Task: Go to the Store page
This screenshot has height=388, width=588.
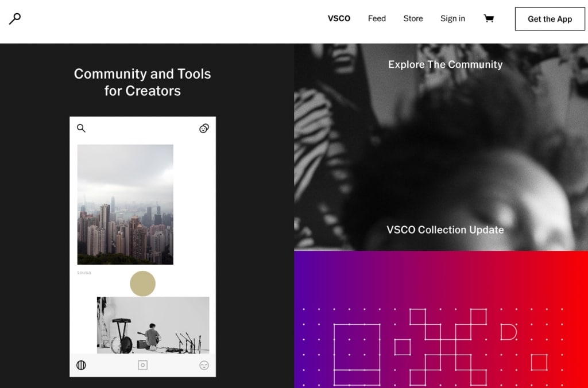Action: [413, 18]
